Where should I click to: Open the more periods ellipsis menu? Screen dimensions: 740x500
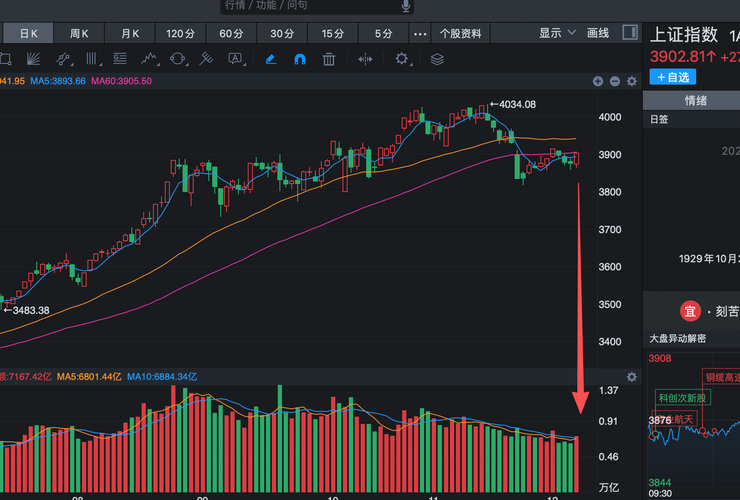click(x=420, y=33)
